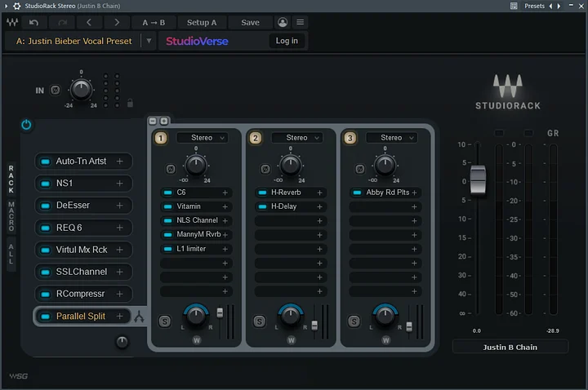Solo split 1 with S button
588x390 pixels.
click(165, 321)
